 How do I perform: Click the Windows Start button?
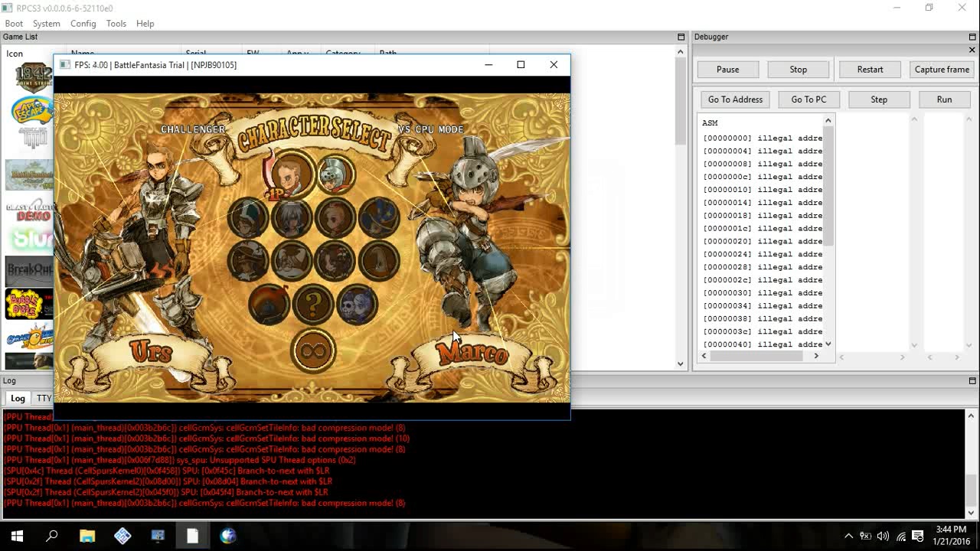click(x=17, y=536)
